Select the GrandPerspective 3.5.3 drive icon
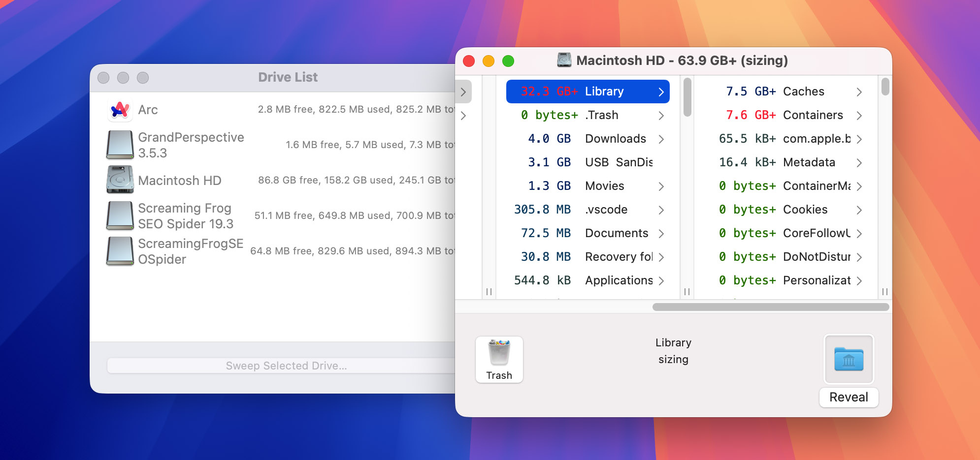 [x=120, y=145]
